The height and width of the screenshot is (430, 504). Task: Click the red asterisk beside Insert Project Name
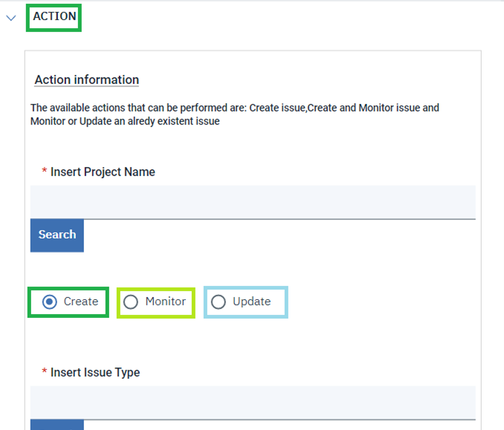click(x=45, y=172)
